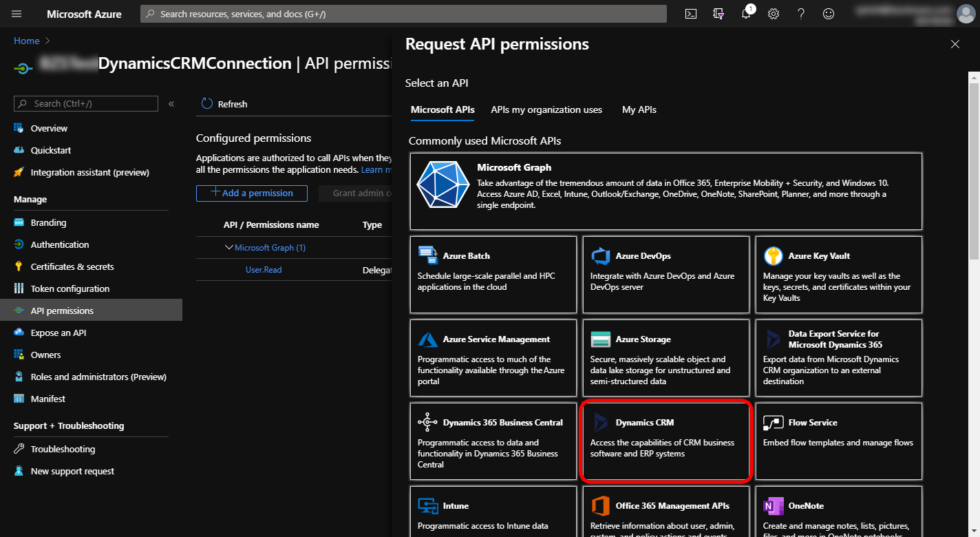Click the Azure Batch tile icon
This screenshot has height=537, width=980.
click(428, 255)
